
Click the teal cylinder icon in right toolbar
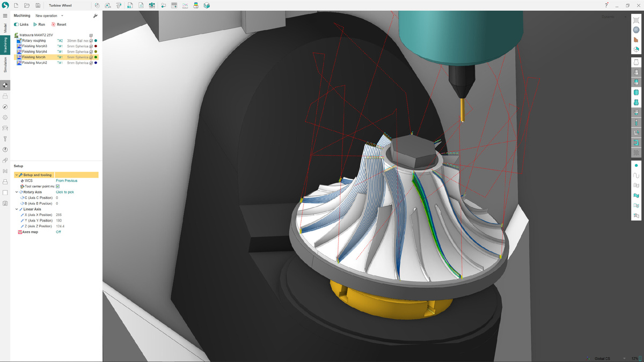[636, 93]
